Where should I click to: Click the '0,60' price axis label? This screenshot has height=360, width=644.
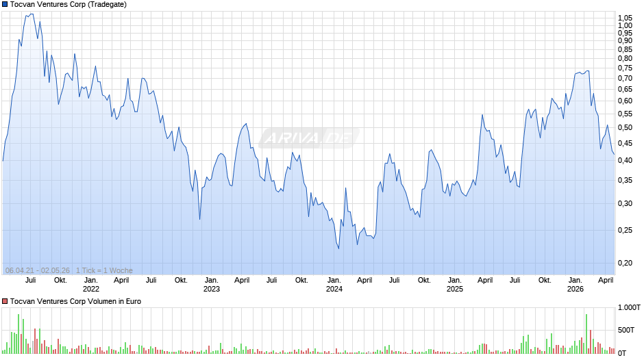click(x=625, y=101)
